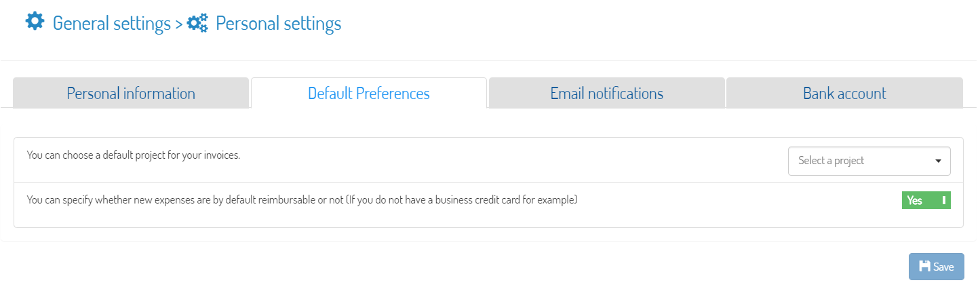The height and width of the screenshot is (289, 980).
Task: Navigate back to General settings breadcrumb
Action: pos(111,24)
